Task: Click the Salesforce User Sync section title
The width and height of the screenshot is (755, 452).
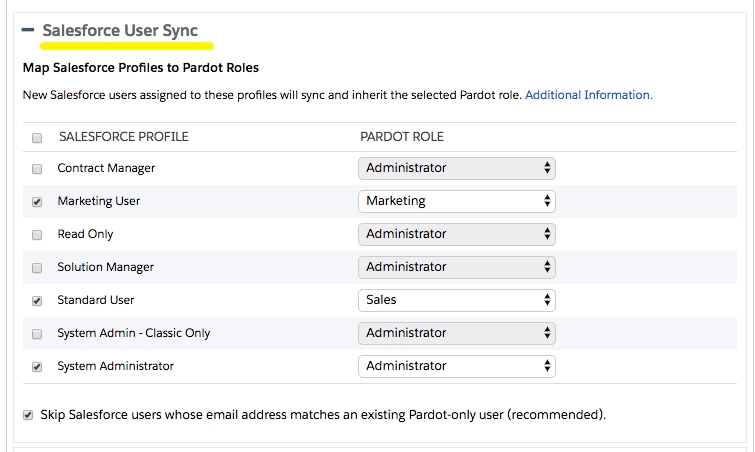Action: [x=120, y=30]
